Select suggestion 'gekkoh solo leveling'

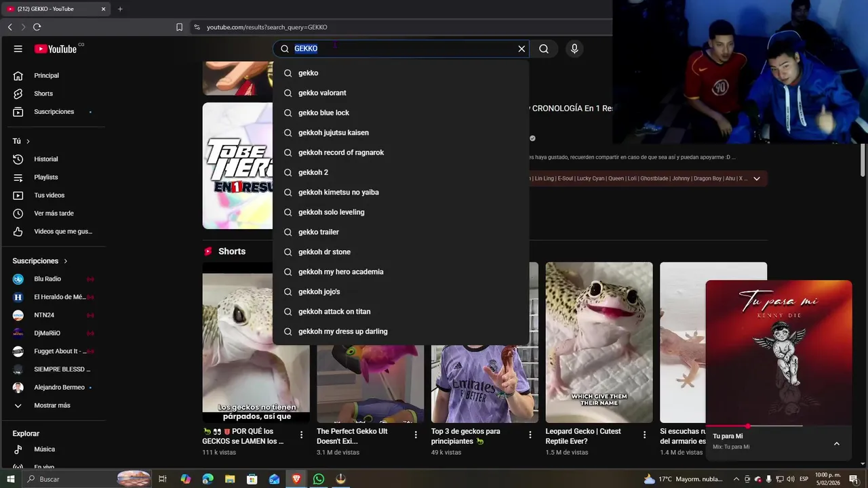(x=401, y=212)
